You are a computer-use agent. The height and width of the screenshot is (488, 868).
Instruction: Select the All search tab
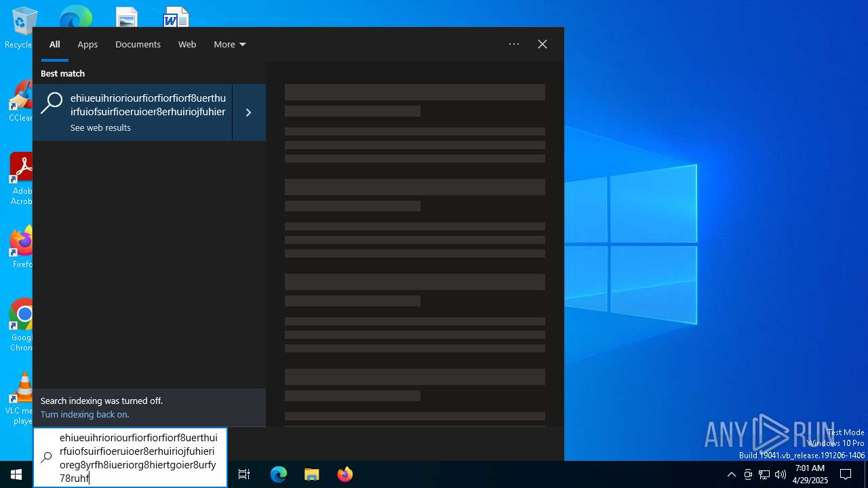[55, 45]
